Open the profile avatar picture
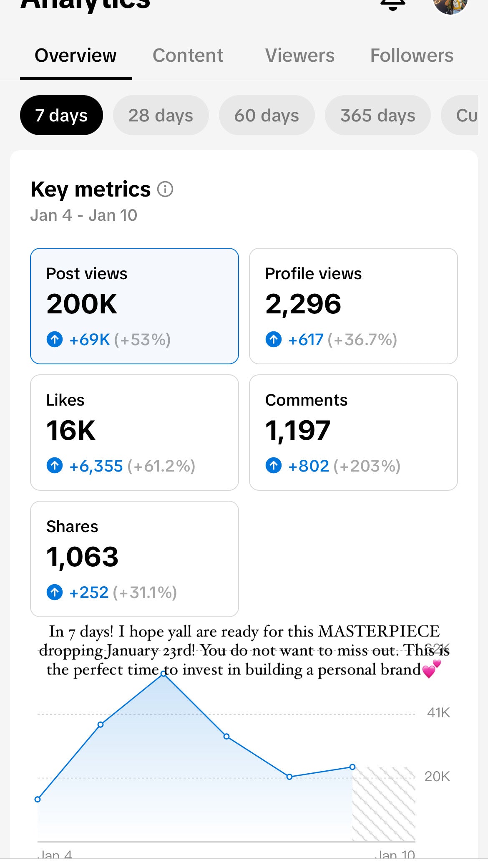Screen dimensions: 488x868 (450, 4)
